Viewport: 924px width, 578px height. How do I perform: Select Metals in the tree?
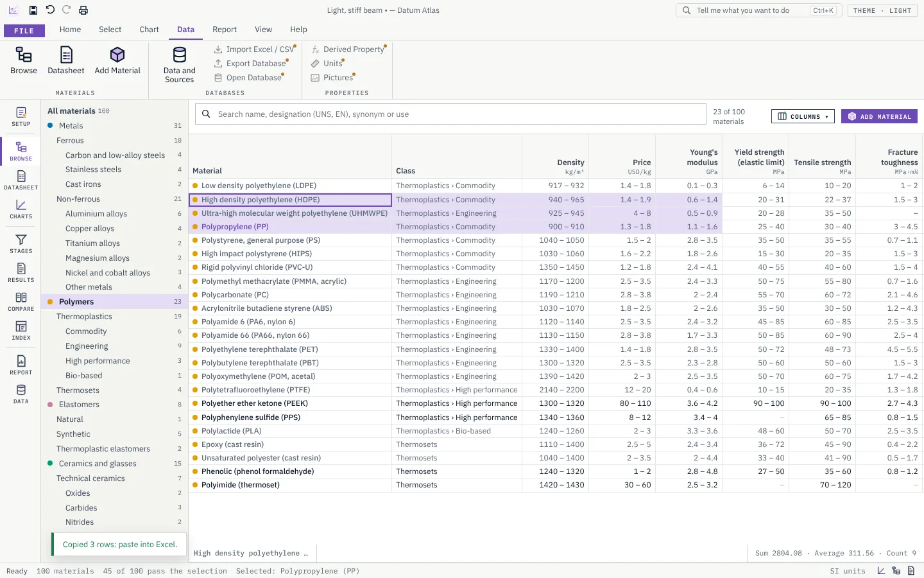click(x=115, y=126)
